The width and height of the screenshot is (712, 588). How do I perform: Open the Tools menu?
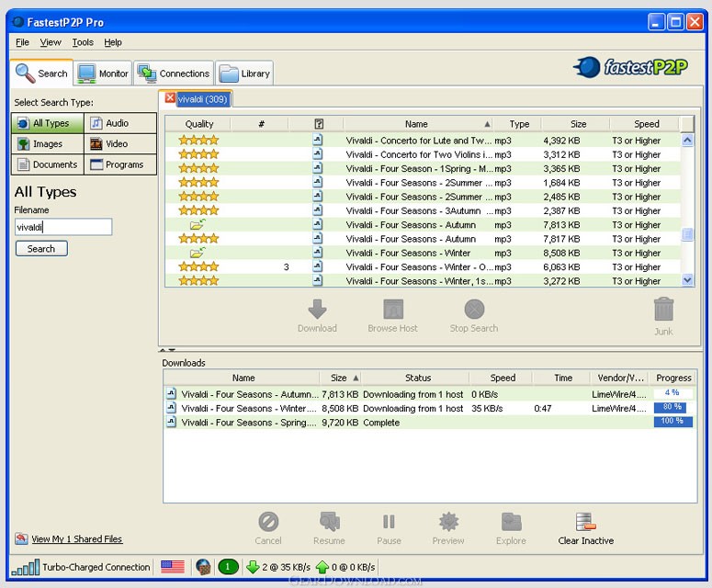(x=83, y=42)
